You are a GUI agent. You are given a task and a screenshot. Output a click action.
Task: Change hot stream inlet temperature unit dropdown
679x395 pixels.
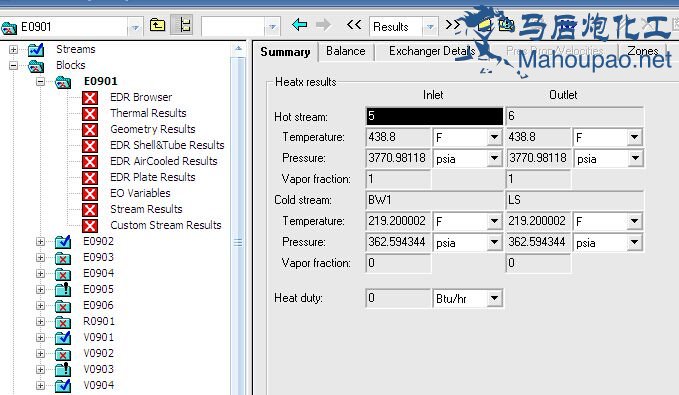[x=494, y=137]
